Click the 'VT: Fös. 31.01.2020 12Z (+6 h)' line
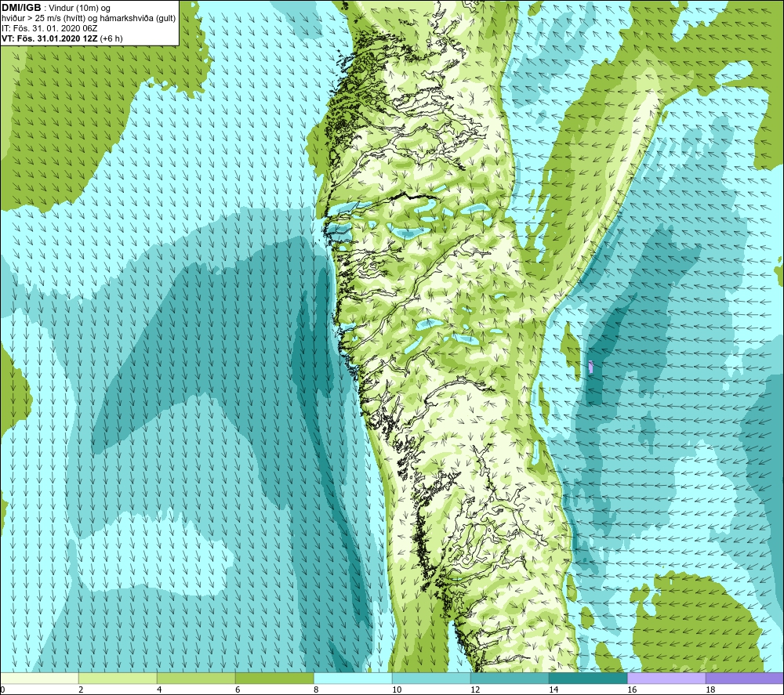Screen dimensions: 784x695 [x=62, y=38]
